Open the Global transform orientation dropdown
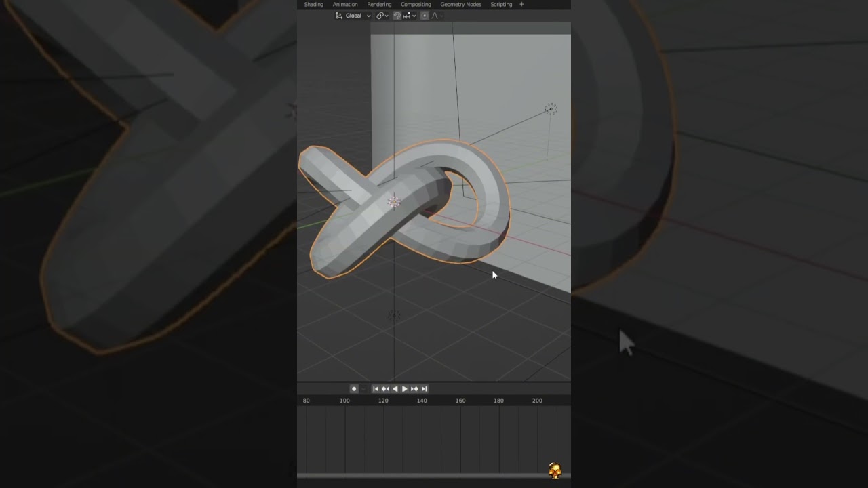The width and height of the screenshot is (868, 488). tap(353, 16)
